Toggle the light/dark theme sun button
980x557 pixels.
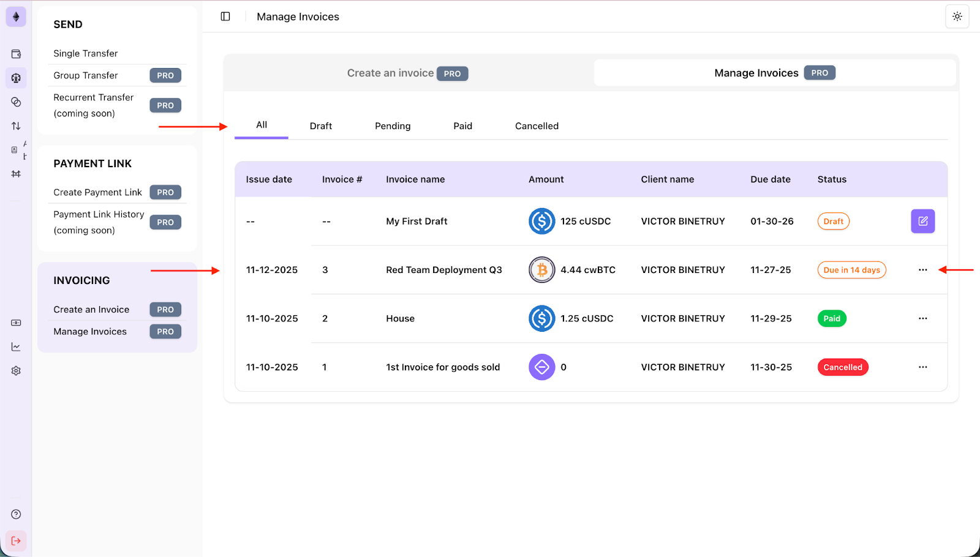click(957, 17)
